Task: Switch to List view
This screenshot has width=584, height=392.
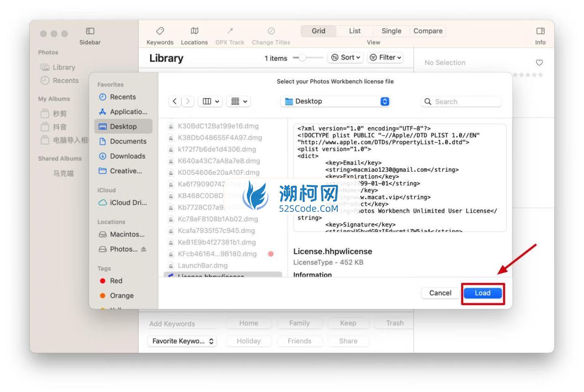Action: 355,31
